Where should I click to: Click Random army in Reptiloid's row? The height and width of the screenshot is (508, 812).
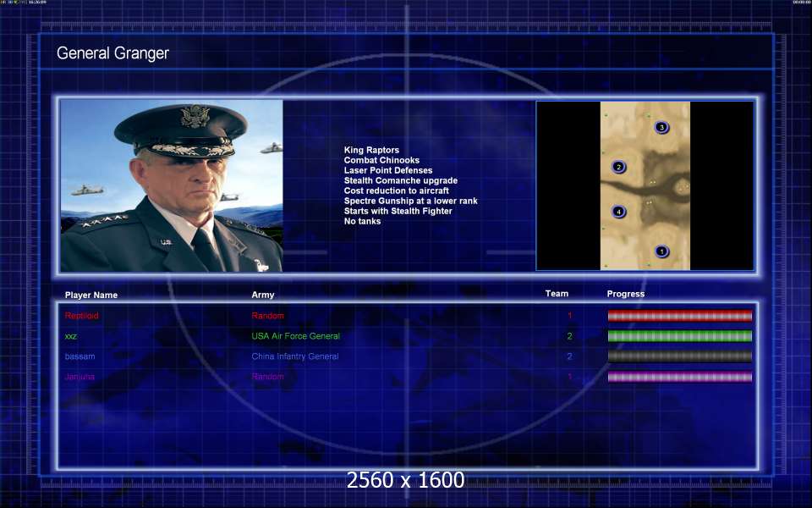click(268, 316)
